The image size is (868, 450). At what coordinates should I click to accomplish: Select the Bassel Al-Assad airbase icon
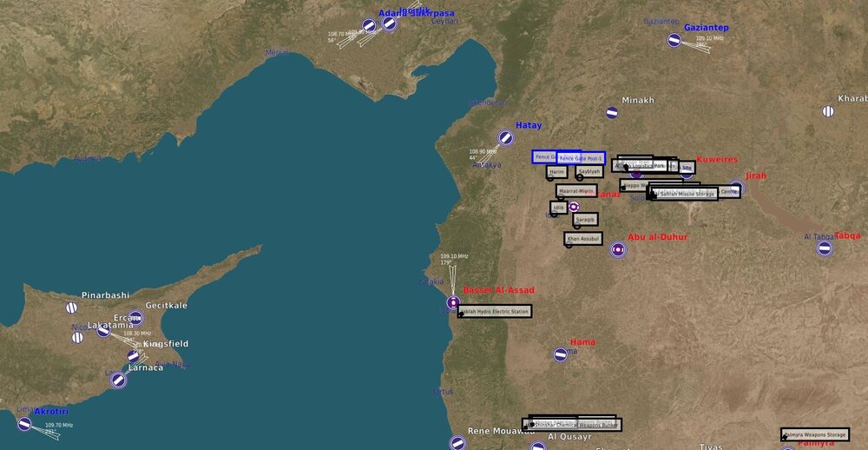tap(453, 302)
